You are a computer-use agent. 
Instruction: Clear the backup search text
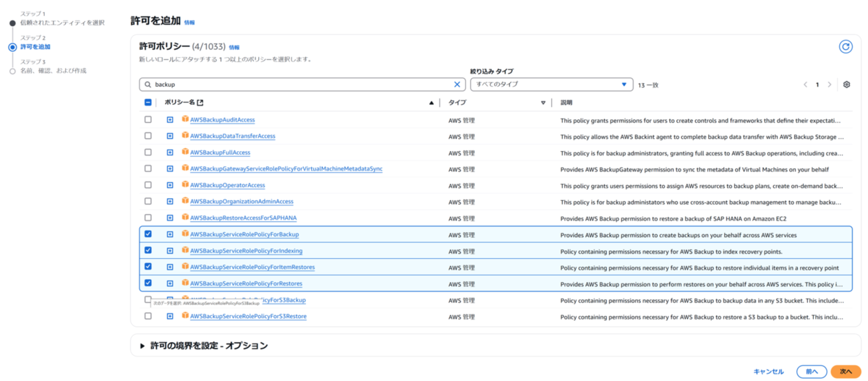pos(457,85)
